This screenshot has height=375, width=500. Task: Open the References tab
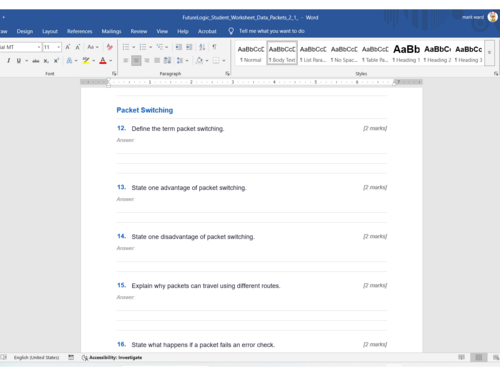pyautogui.click(x=80, y=31)
